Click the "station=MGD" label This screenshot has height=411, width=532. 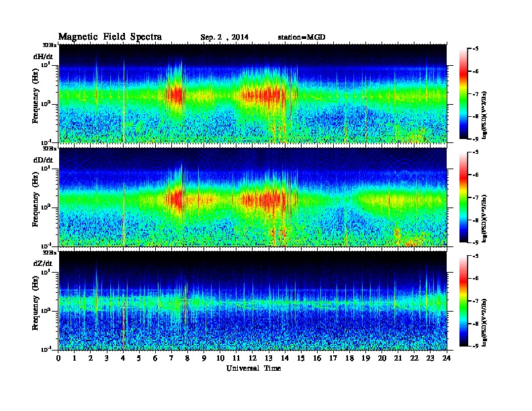pos(302,37)
